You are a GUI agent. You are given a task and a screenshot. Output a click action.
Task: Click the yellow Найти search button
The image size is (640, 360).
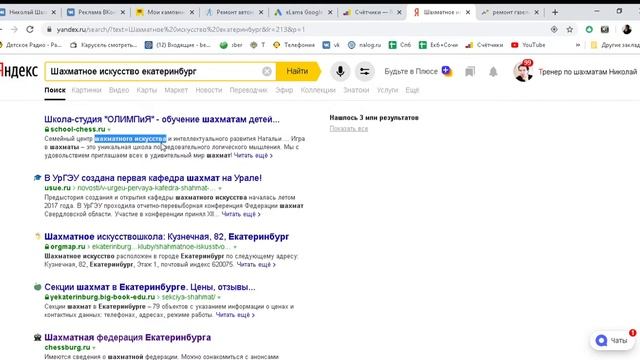coord(298,71)
